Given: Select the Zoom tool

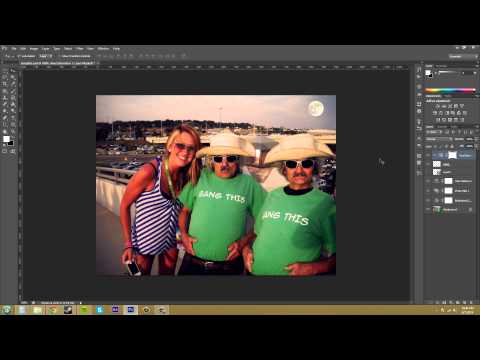Looking at the screenshot, I should tap(13, 132).
